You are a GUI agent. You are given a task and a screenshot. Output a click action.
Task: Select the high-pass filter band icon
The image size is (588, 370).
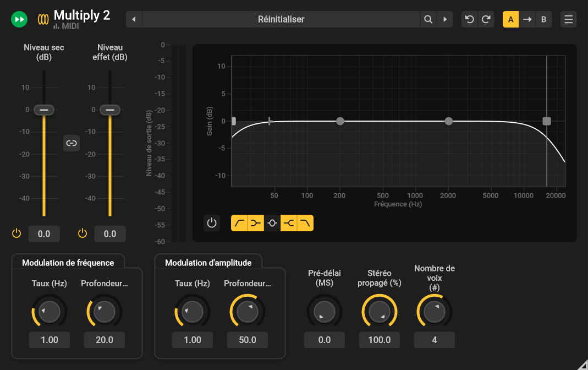tap(239, 224)
